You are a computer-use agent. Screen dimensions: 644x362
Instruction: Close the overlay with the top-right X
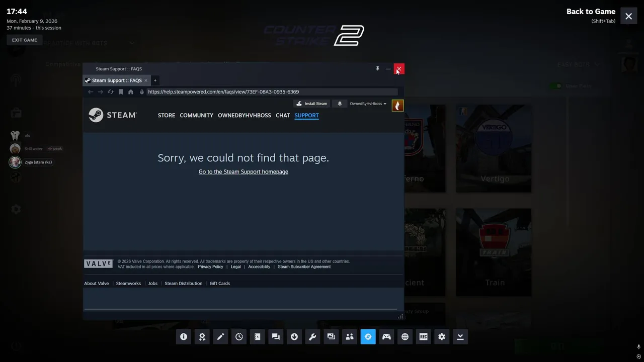(628, 16)
